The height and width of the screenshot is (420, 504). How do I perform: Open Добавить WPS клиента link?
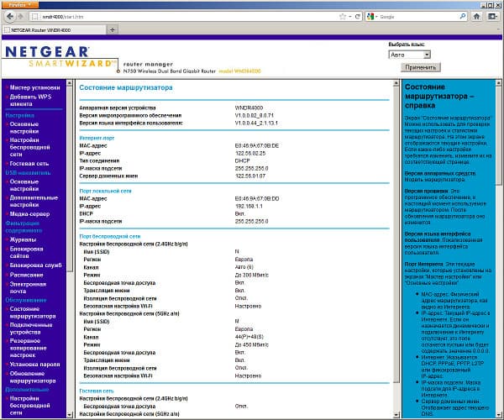tap(30, 100)
